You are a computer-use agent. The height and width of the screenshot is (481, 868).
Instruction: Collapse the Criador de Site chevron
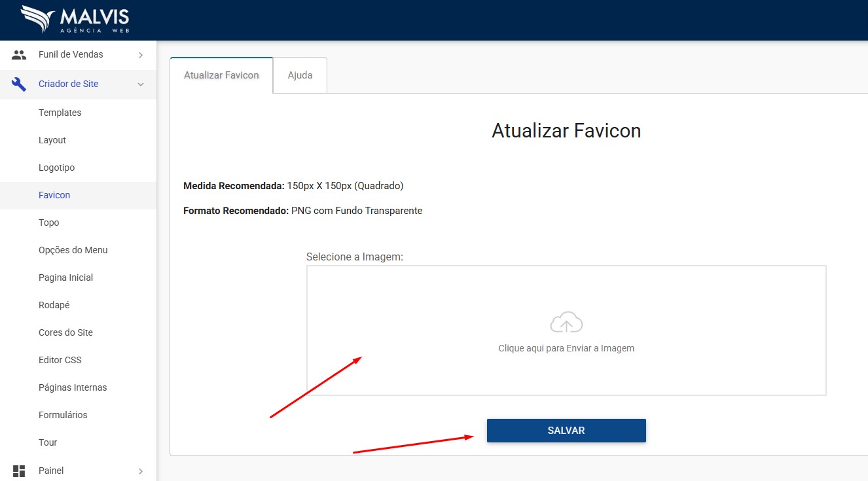pyautogui.click(x=141, y=84)
